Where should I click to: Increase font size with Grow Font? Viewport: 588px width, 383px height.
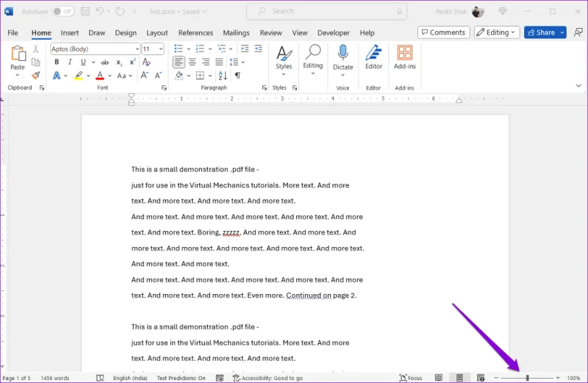pyautogui.click(x=144, y=76)
